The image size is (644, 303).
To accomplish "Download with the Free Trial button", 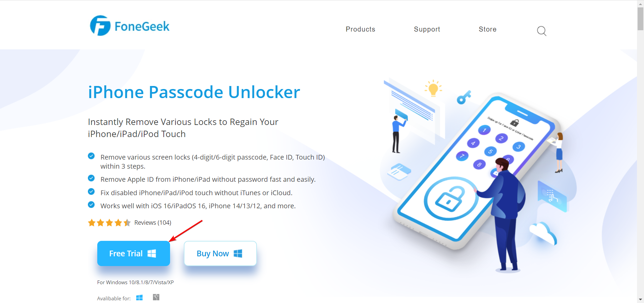I will click(x=133, y=254).
